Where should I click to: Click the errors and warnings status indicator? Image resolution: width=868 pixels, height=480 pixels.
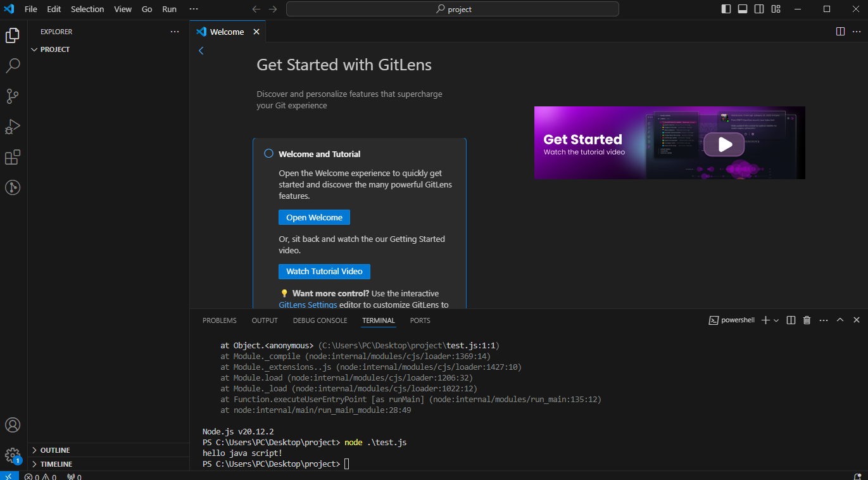point(41,476)
